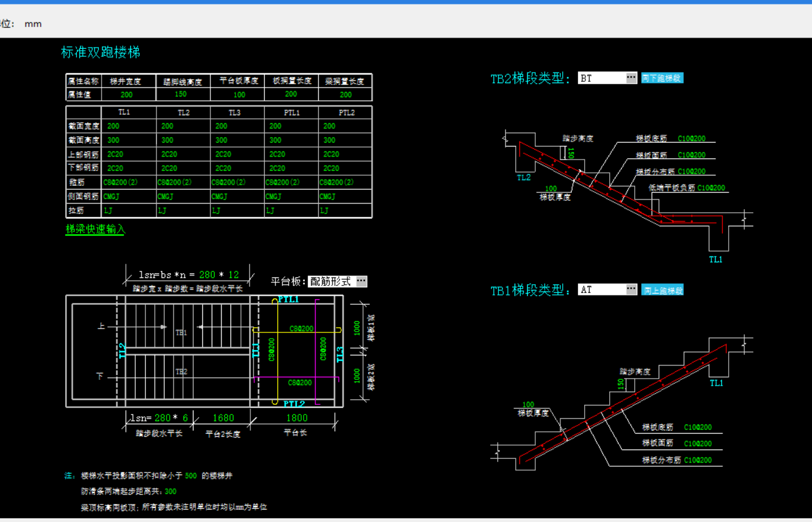
Task: Edit TL3 下部钢筋 value 2C20
Action: pos(224,168)
